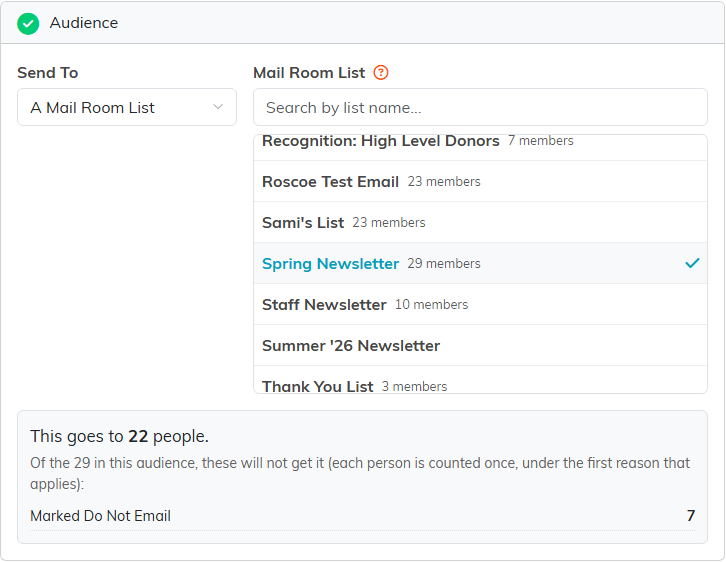Click the Do Not Email count 7
This screenshot has height=562, width=726.
(691, 516)
